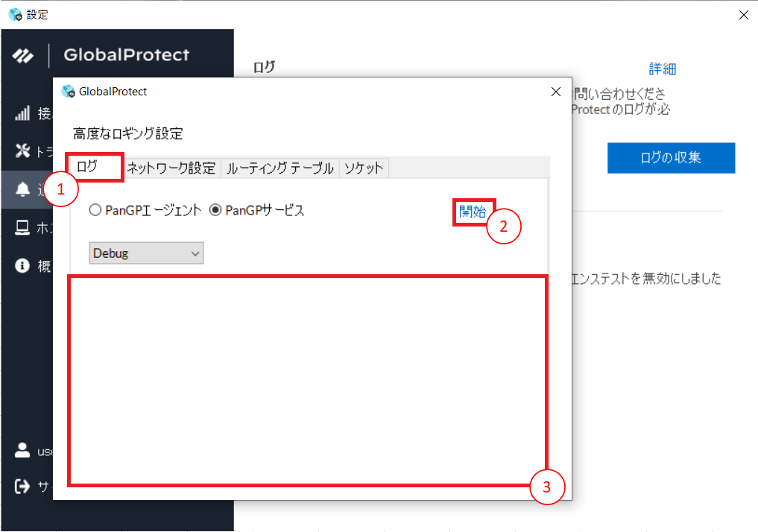Click the Palo Alto logo in sidebar header

click(22, 56)
